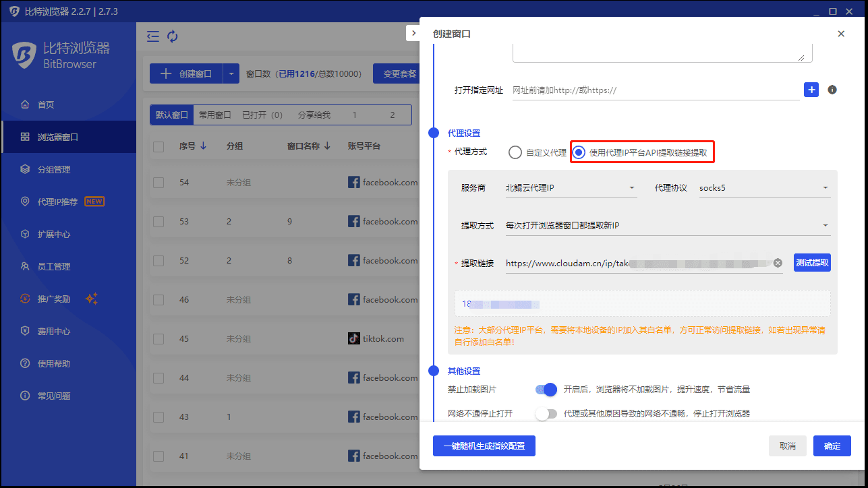Switch to the 已打开 tab

coord(262,115)
